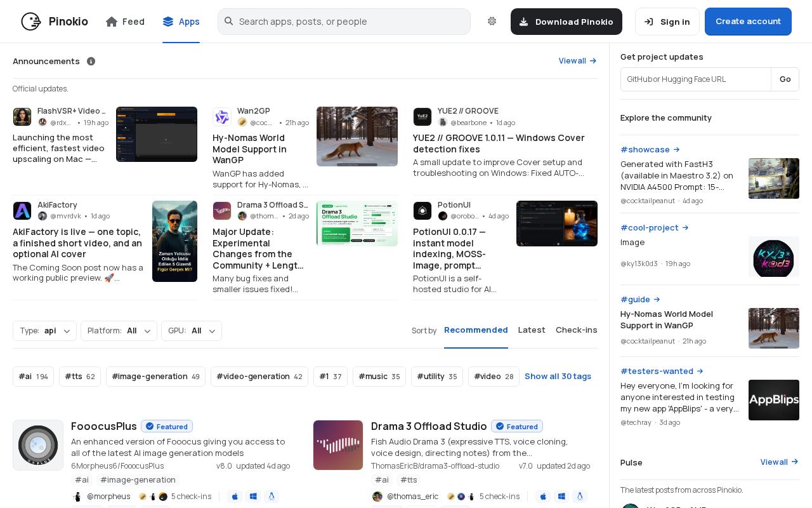Image resolution: width=812 pixels, height=508 pixels.
Task: Click the Go button
Action: [x=785, y=79]
